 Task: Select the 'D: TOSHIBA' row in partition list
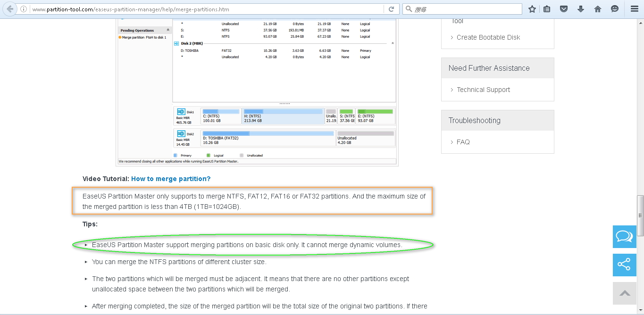pyautogui.click(x=284, y=50)
